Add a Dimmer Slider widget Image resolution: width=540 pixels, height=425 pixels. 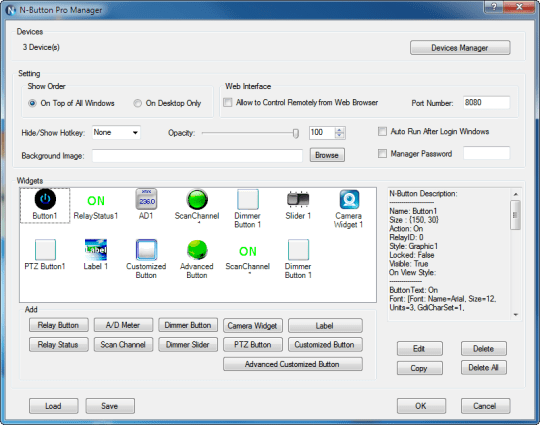(x=188, y=344)
